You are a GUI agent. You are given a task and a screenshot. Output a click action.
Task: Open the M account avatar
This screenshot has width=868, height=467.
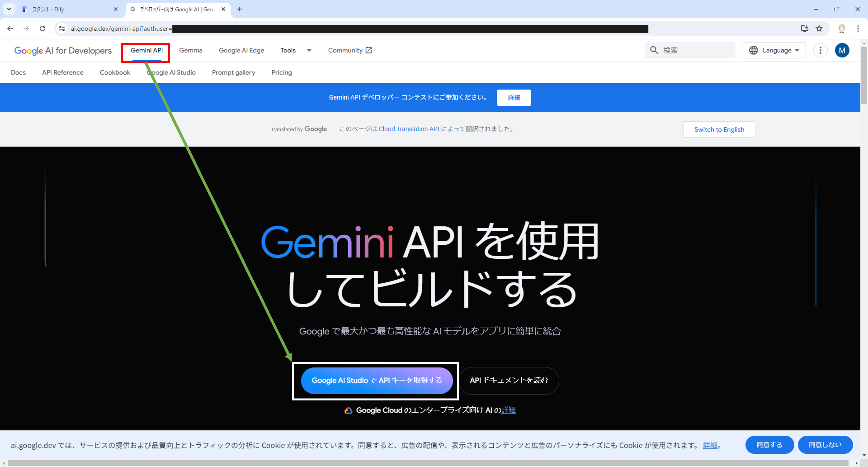[842, 50]
